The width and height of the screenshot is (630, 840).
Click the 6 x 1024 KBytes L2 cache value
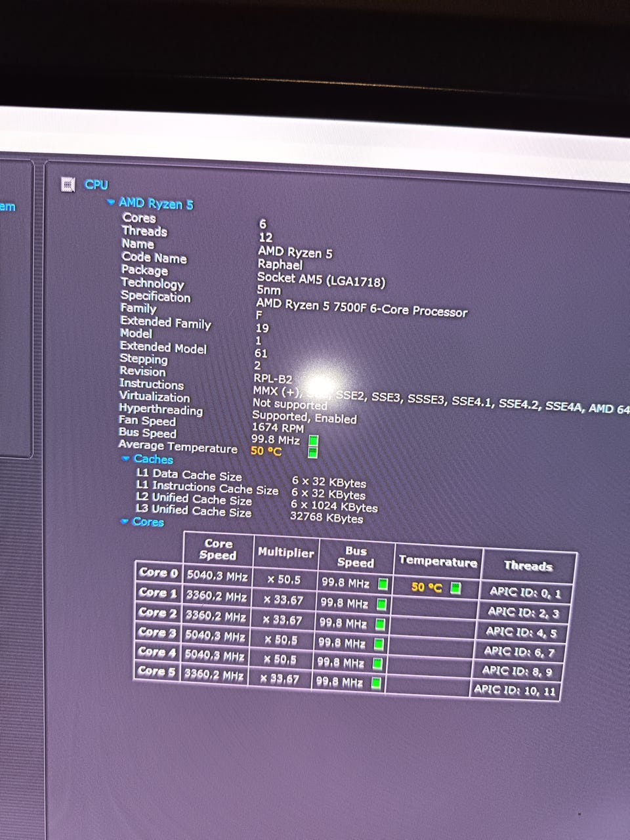pos(334,506)
